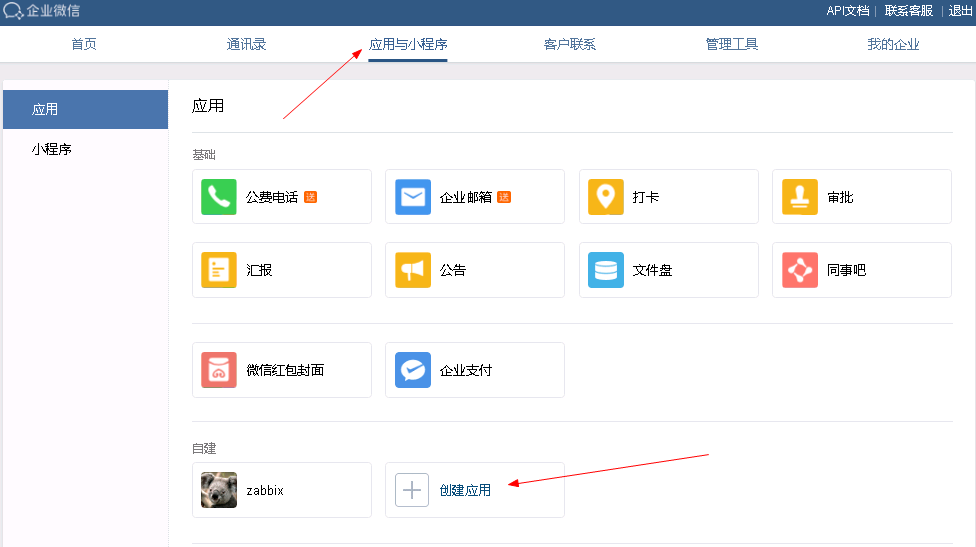Click the 文件盘 disk storage icon
Viewport: 976px width, 547px height.
tap(606, 270)
